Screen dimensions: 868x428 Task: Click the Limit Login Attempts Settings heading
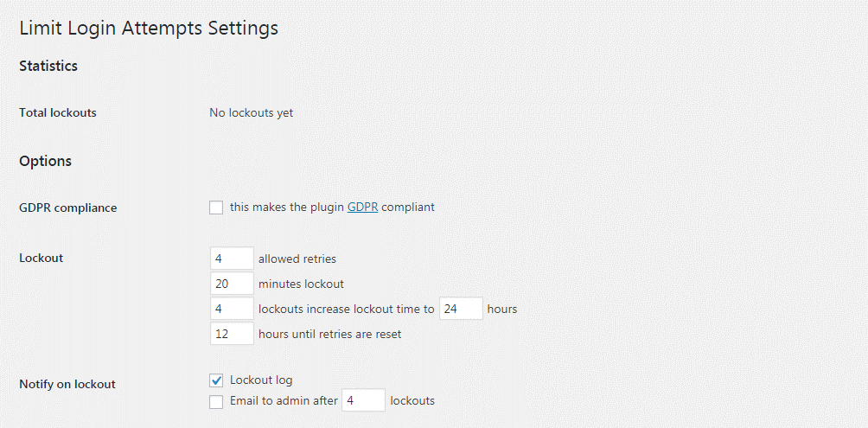[x=149, y=29]
